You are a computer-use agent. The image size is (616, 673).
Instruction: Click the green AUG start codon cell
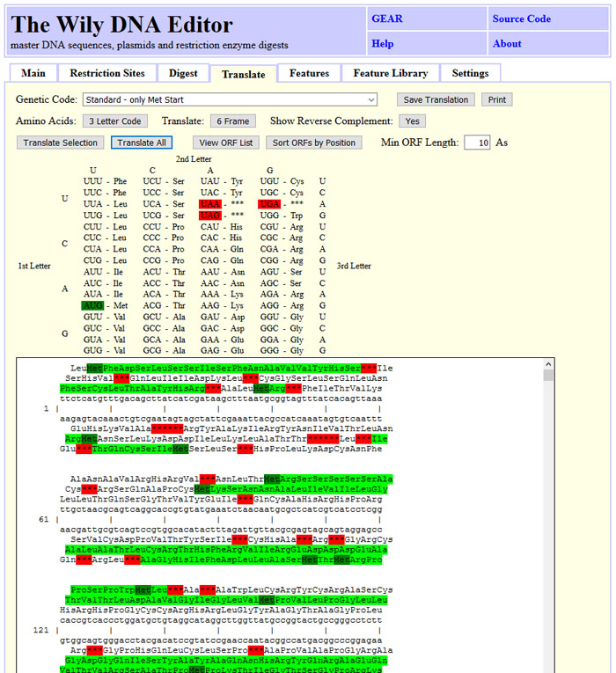(93, 304)
